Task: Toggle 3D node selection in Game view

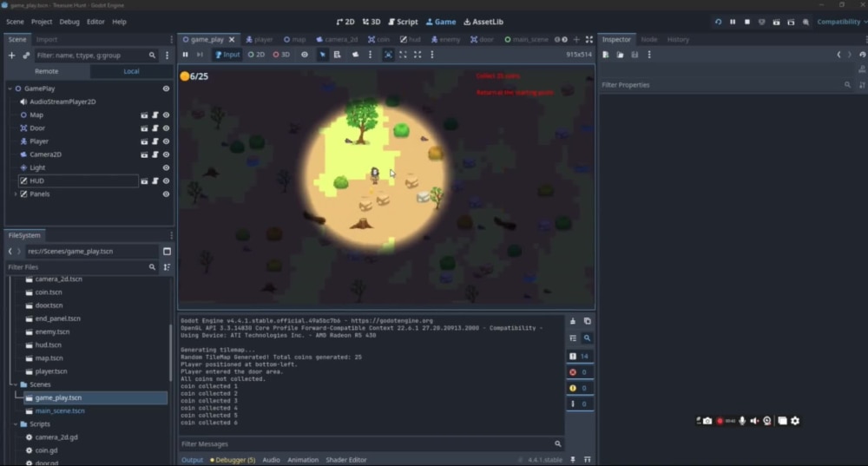Action: (281, 55)
